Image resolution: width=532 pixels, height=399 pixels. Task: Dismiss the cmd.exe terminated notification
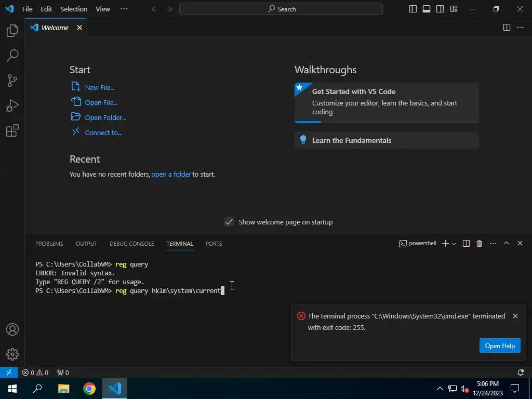click(515, 316)
